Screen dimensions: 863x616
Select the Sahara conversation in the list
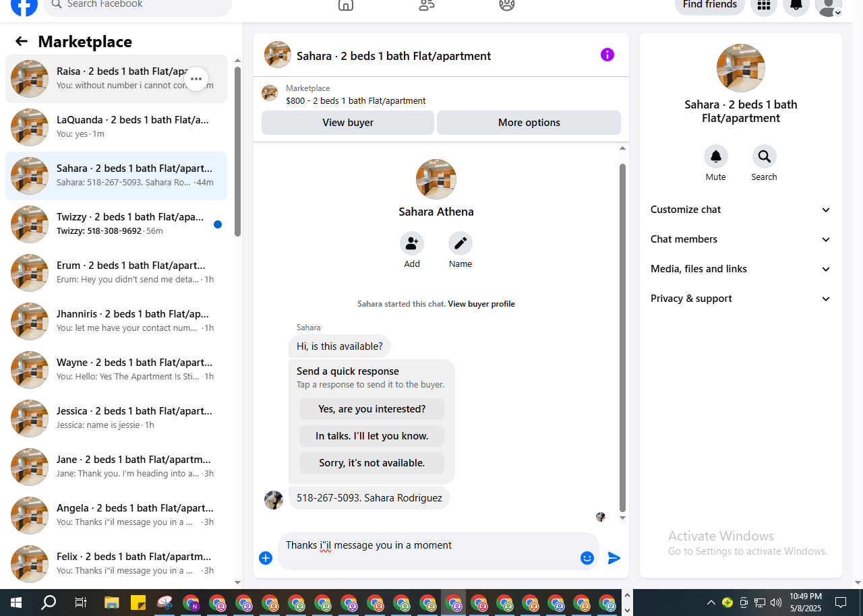click(116, 176)
